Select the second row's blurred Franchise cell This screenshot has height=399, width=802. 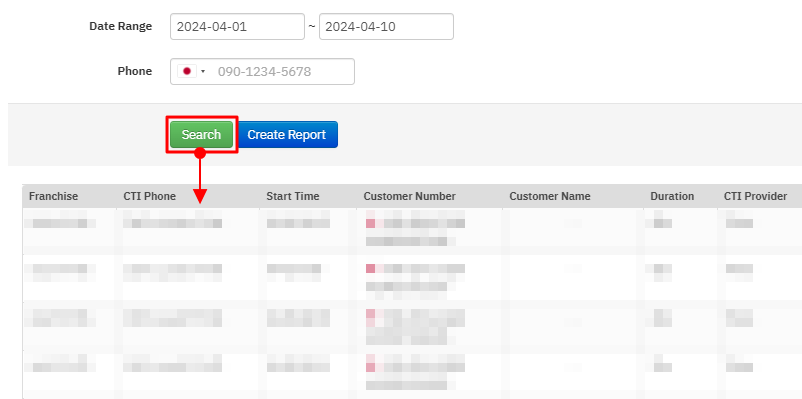click(60, 272)
